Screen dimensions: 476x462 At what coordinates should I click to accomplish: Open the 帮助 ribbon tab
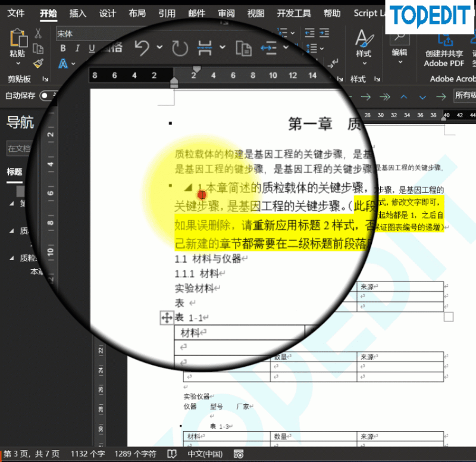[332, 13]
